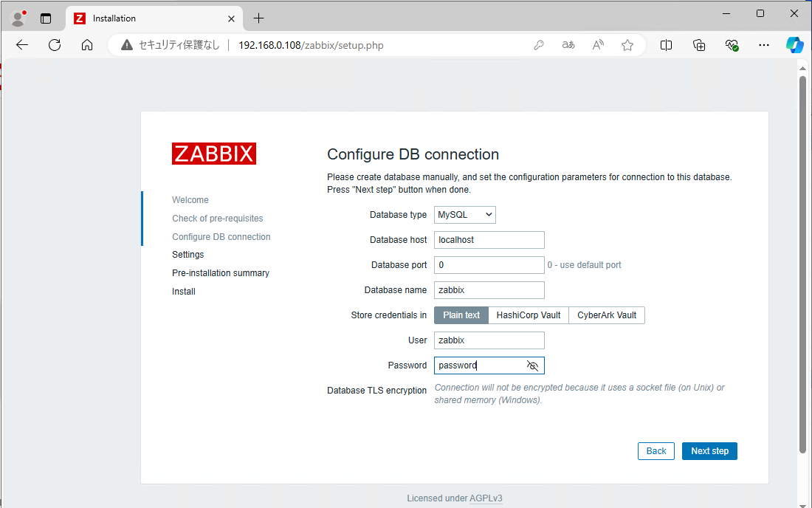Add page to favorites via star icon
812x508 pixels.
coord(627,45)
